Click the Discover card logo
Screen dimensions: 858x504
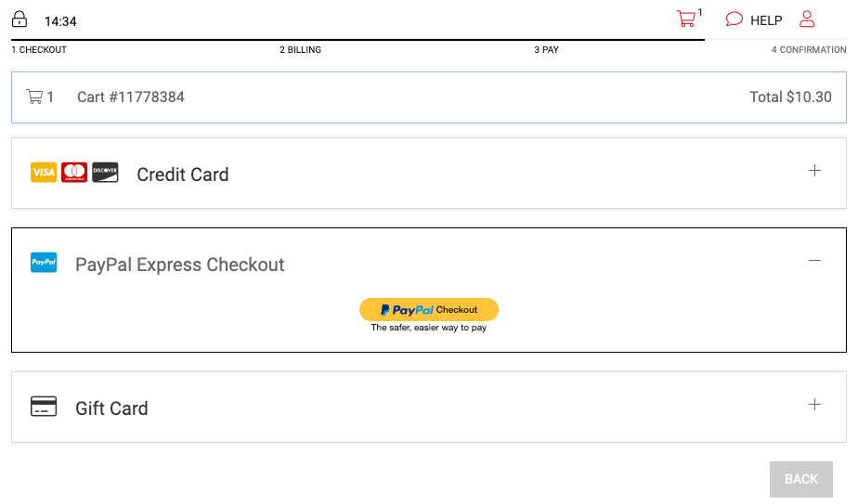click(x=105, y=173)
